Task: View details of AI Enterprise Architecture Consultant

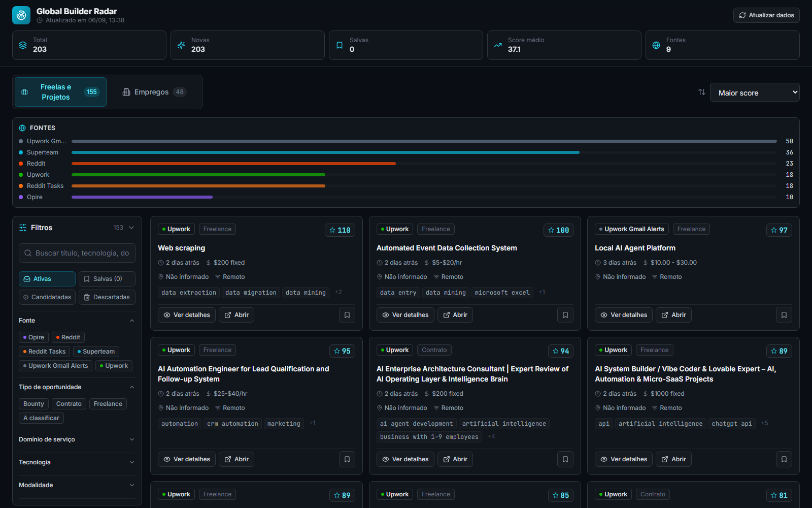Action: coord(405,459)
